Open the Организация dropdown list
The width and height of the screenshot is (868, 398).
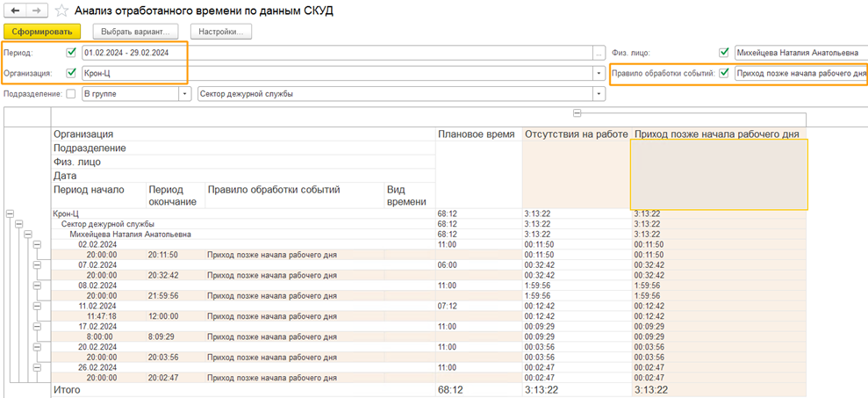[599, 73]
